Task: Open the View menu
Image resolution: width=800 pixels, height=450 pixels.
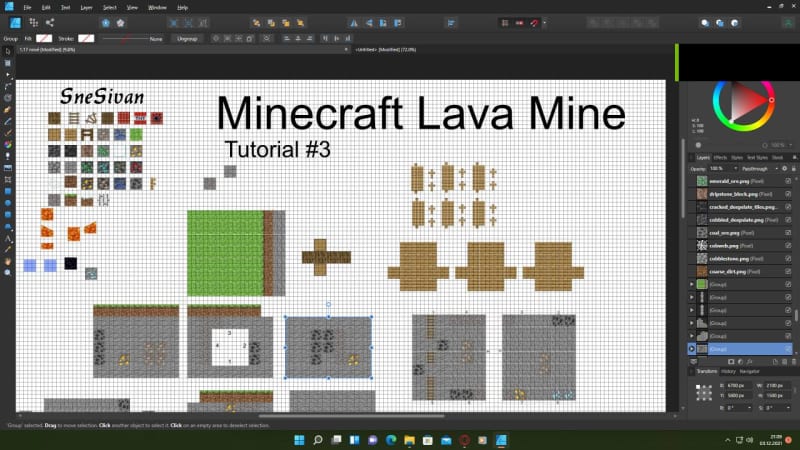Action: click(132, 8)
